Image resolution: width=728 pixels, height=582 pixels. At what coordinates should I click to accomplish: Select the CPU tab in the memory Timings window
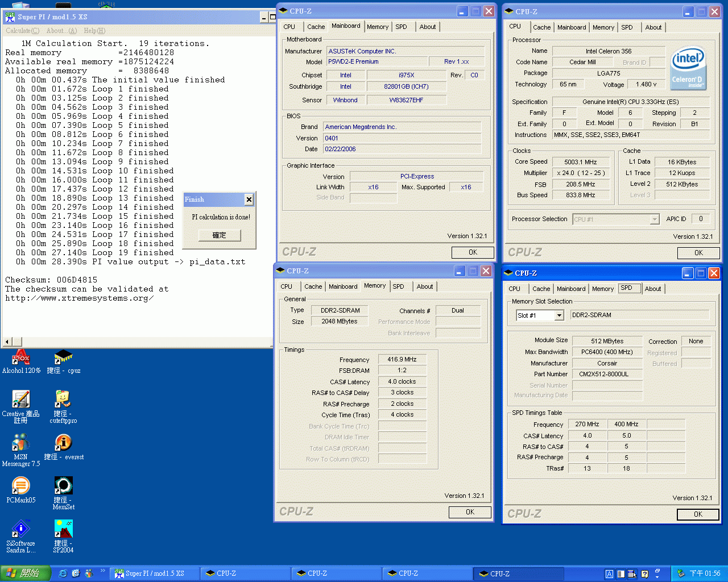point(287,286)
